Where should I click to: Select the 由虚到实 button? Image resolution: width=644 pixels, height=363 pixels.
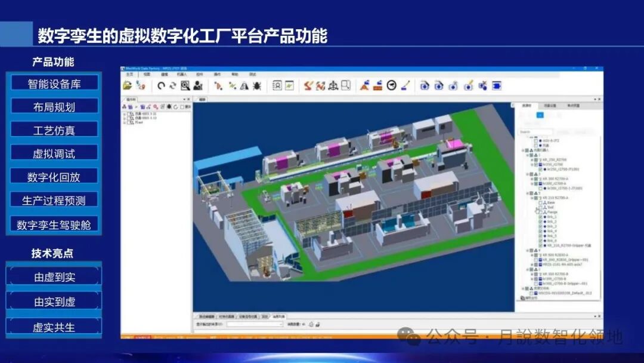click(54, 276)
